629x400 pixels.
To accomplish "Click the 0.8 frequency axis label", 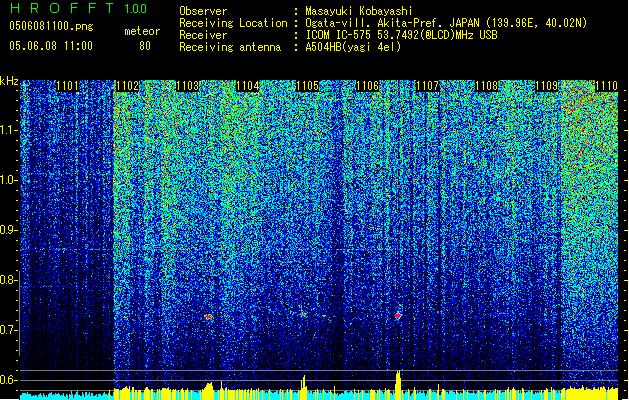I will click(8, 280).
